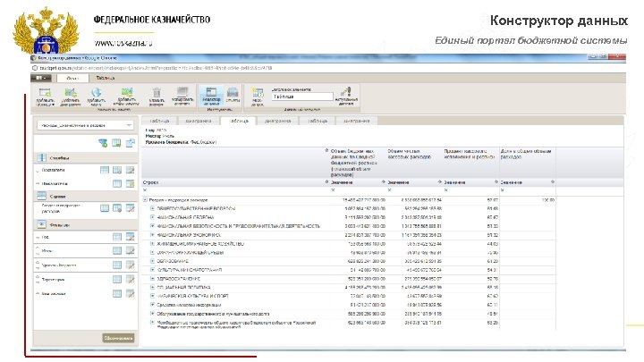This screenshot has height=362, width=644.
Task: Click the 100.00 value in the share column
Action: click(x=548, y=200)
